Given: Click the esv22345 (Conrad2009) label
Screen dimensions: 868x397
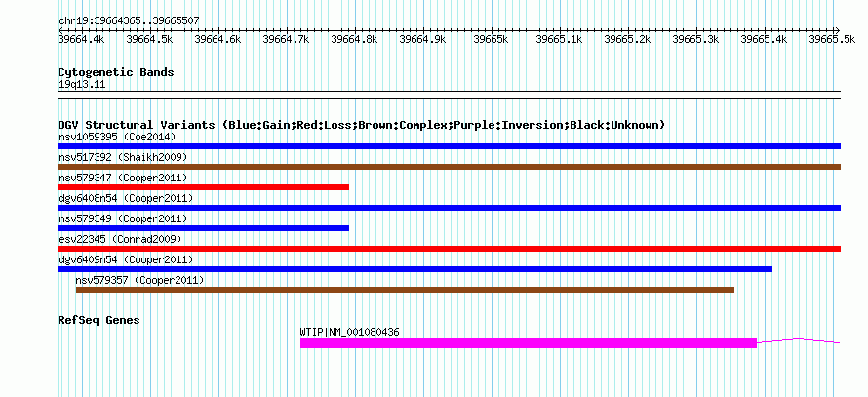Looking at the screenshot, I should coord(120,239).
